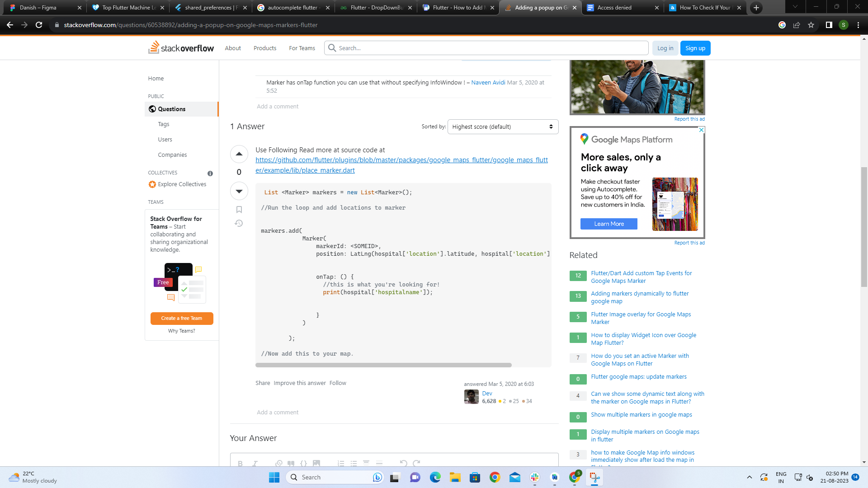868x488 pixels.
Task: Open the Sorted by dropdown
Action: [x=503, y=127]
